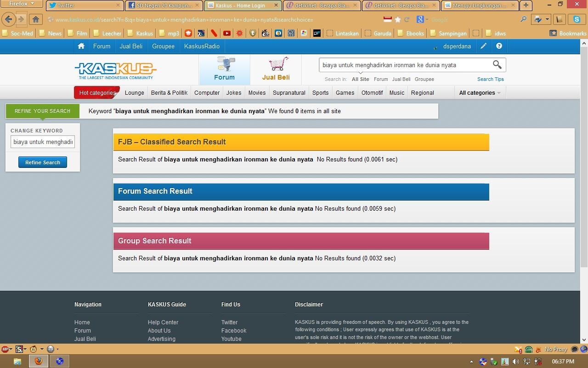Click KaskusRadio in top navigation
588x368 pixels.
click(x=202, y=46)
